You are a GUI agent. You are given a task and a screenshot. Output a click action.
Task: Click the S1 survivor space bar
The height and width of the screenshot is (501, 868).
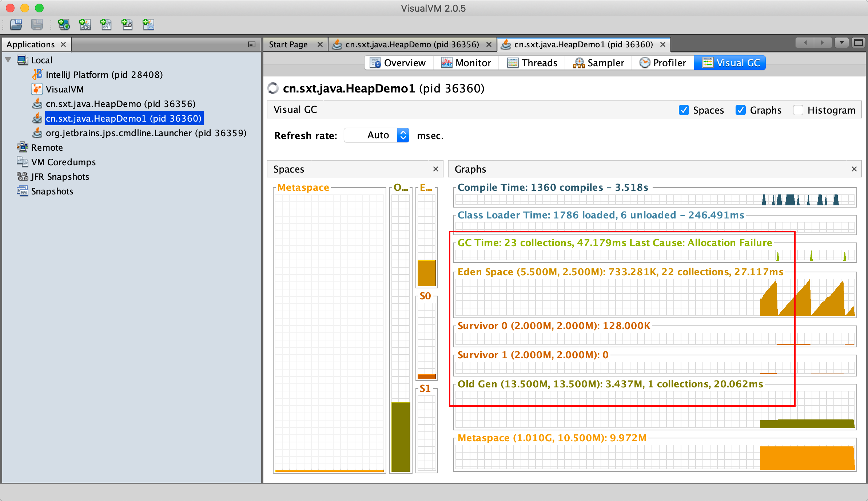[426, 433]
